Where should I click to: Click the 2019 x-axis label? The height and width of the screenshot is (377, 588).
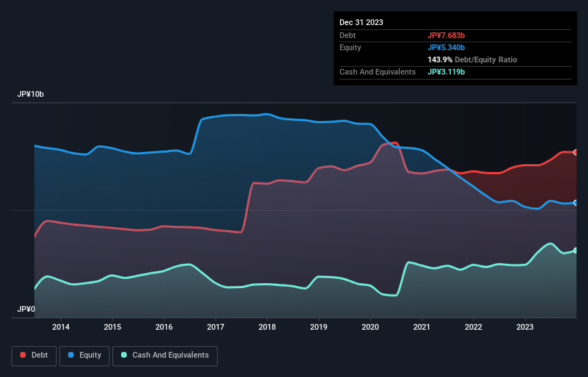point(319,327)
